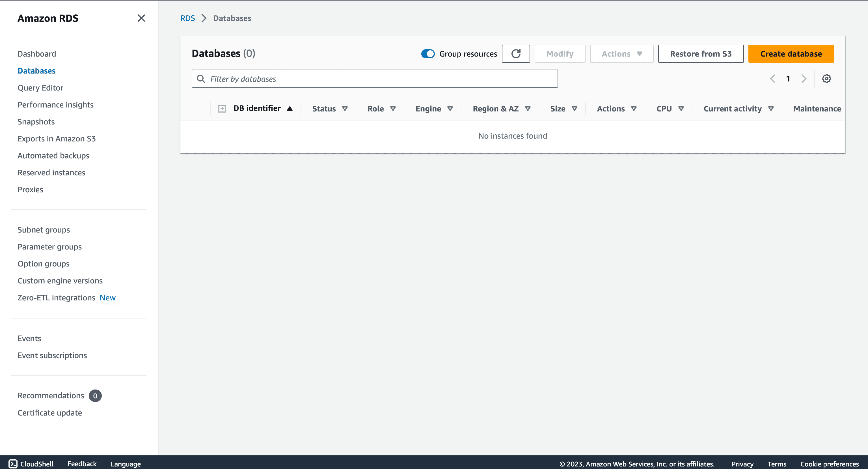Click the search magnifier icon in filter
This screenshot has height=469, width=868.
201,79
